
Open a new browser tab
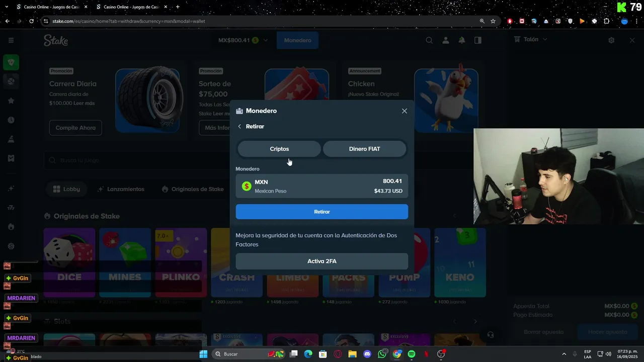pos(178,7)
